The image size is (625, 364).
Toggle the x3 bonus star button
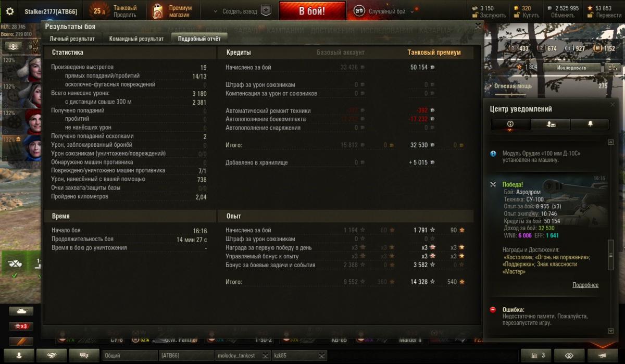pyautogui.click(x=21, y=327)
